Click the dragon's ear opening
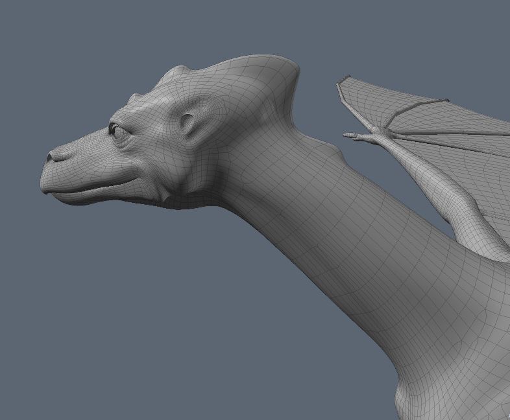This screenshot has height=420, width=510. click(x=189, y=123)
